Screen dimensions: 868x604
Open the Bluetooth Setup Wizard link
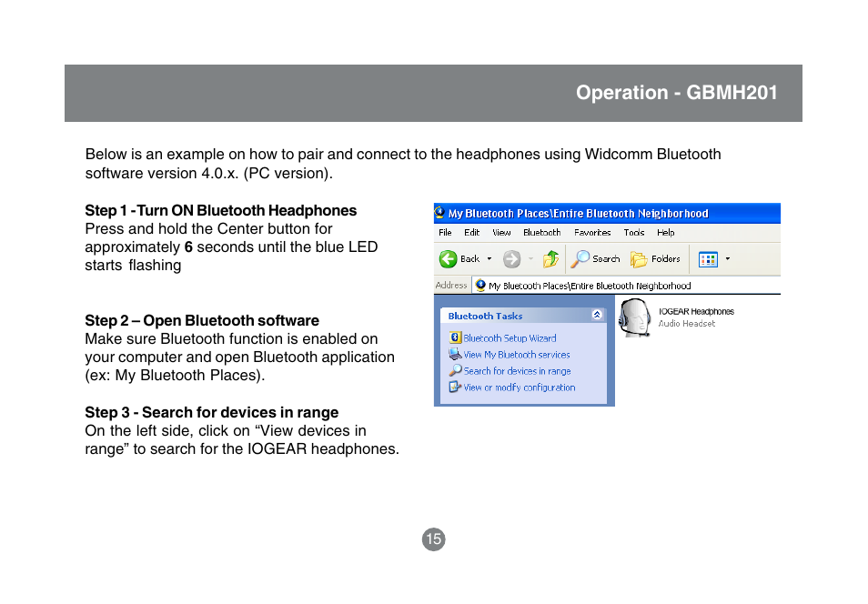click(x=510, y=338)
